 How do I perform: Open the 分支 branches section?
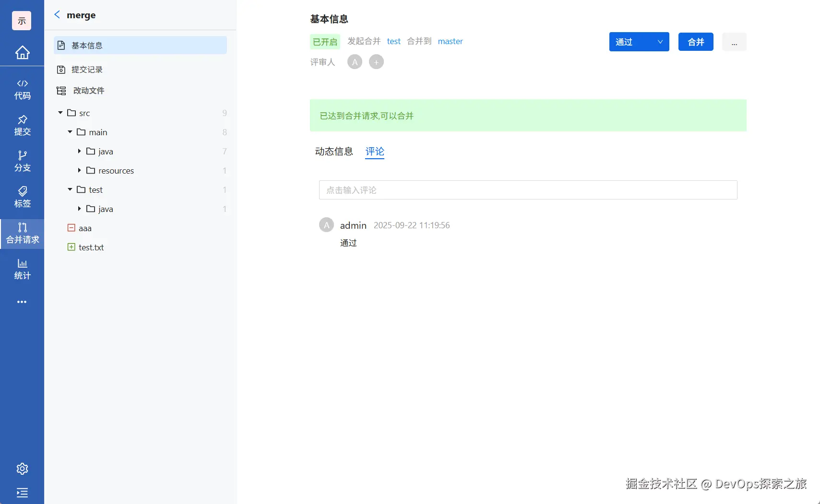(x=22, y=162)
